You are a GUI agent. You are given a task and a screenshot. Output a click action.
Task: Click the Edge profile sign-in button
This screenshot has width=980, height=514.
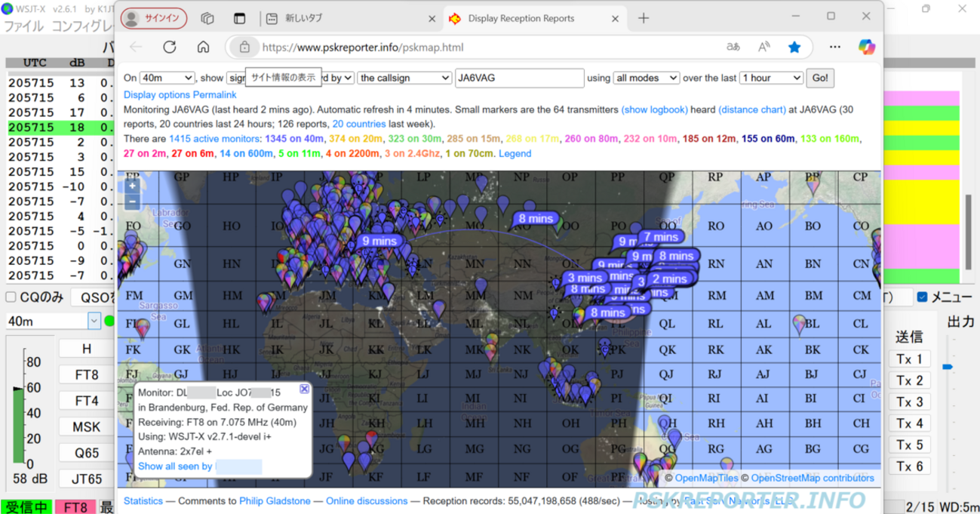pos(155,18)
